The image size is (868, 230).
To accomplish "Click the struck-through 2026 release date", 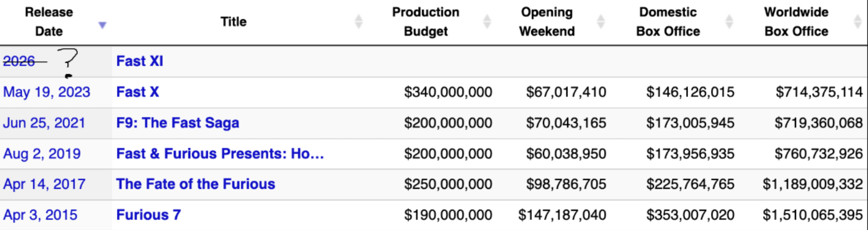I will (x=19, y=61).
